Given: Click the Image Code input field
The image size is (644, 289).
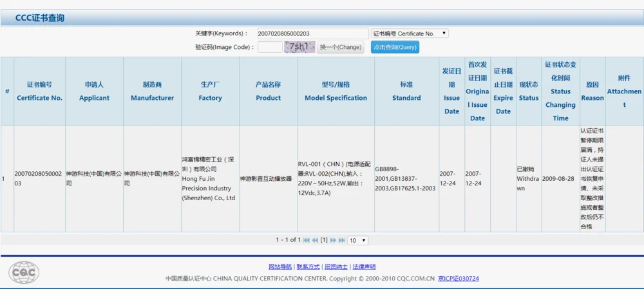Looking at the screenshot, I should (x=270, y=47).
